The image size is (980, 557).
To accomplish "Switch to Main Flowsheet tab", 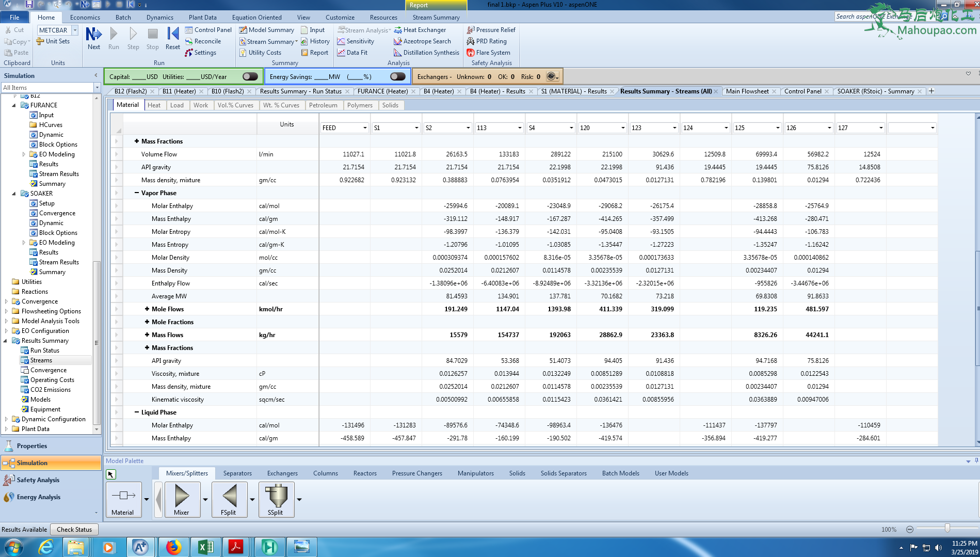I will point(747,91).
